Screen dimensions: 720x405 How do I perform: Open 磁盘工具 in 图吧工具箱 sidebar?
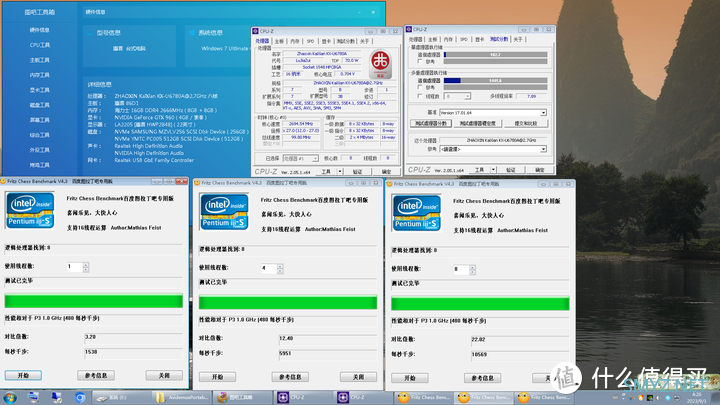[40, 105]
